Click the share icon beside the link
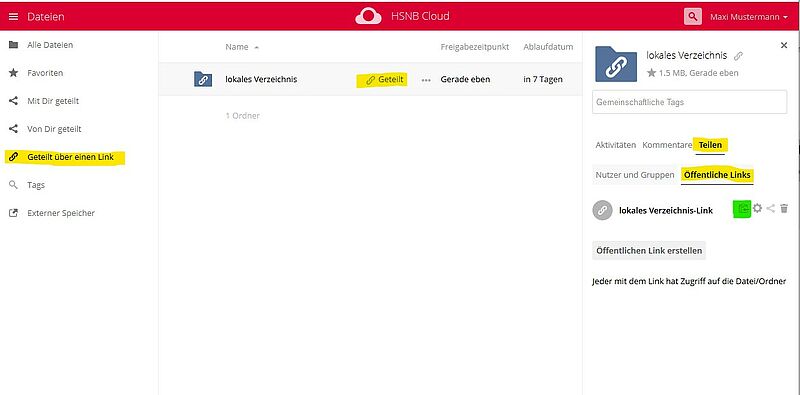The height and width of the screenshot is (395, 800). click(771, 208)
